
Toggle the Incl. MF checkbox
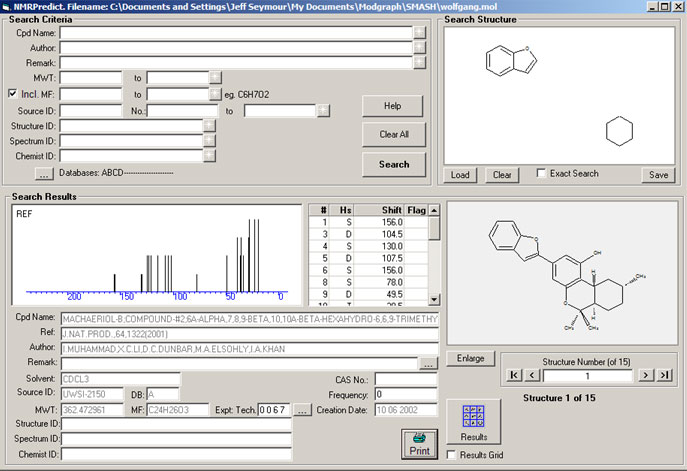click(x=13, y=94)
